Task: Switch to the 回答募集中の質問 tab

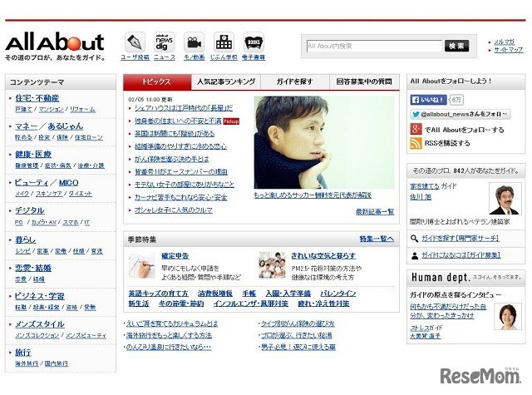Action: [364, 81]
